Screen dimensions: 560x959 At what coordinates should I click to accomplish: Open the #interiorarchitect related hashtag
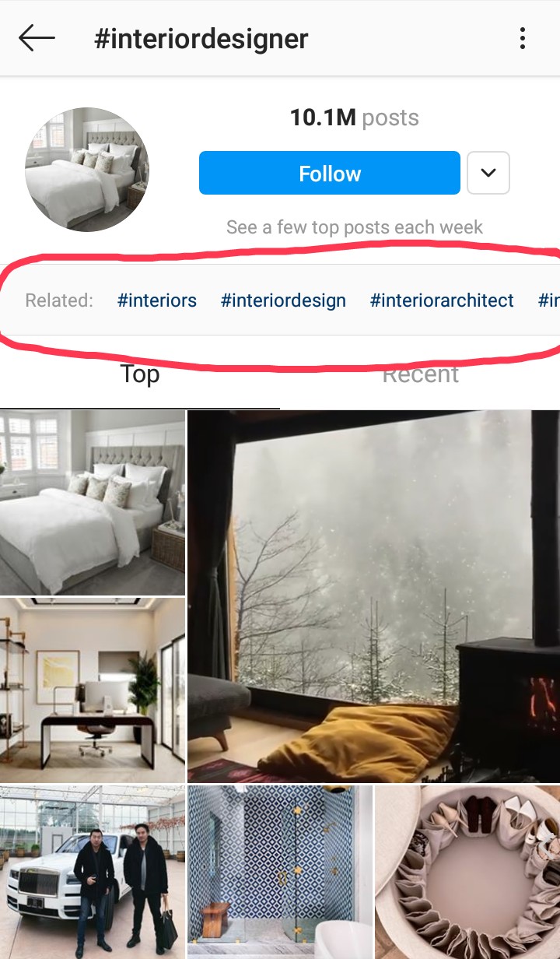coord(442,300)
